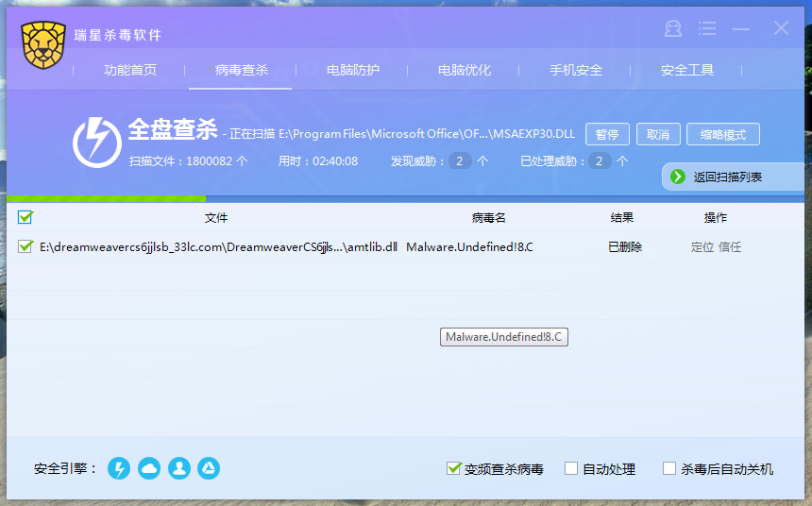Open the user account avatar icon
Image resolution: width=812 pixels, height=506 pixels.
point(672,28)
